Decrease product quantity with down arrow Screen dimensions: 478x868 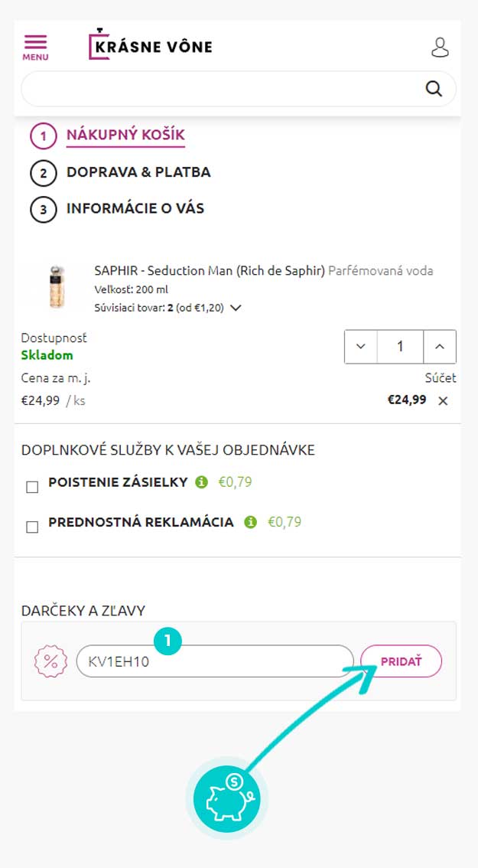pos(361,347)
